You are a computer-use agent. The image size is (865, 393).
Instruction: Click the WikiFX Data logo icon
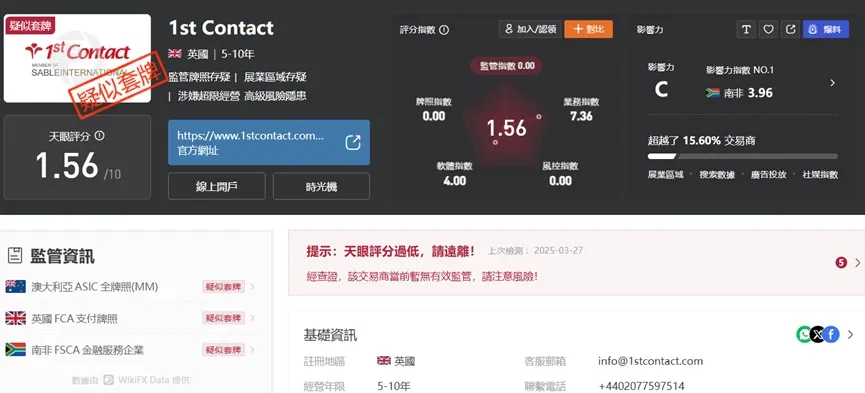tap(109, 380)
